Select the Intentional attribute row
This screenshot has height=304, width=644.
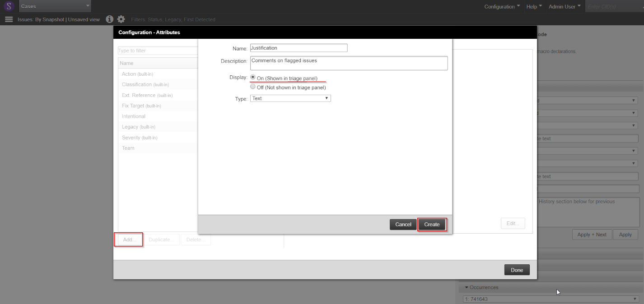click(x=158, y=116)
